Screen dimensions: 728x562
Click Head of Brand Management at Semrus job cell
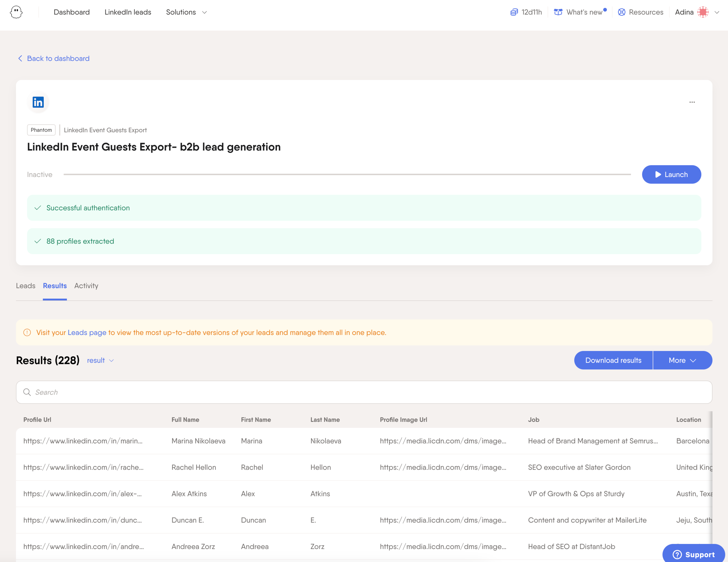point(593,441)
